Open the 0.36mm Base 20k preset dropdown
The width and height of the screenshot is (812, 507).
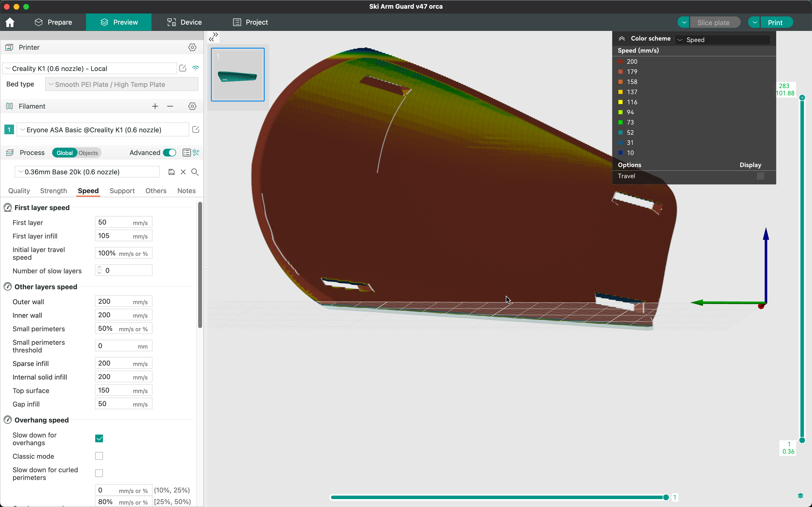tap(87, 172)
